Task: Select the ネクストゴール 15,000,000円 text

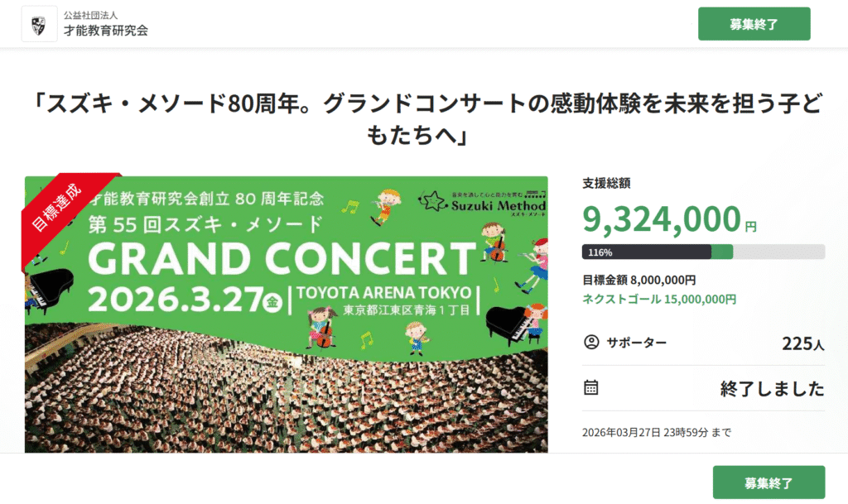Action: coord(659,300)
